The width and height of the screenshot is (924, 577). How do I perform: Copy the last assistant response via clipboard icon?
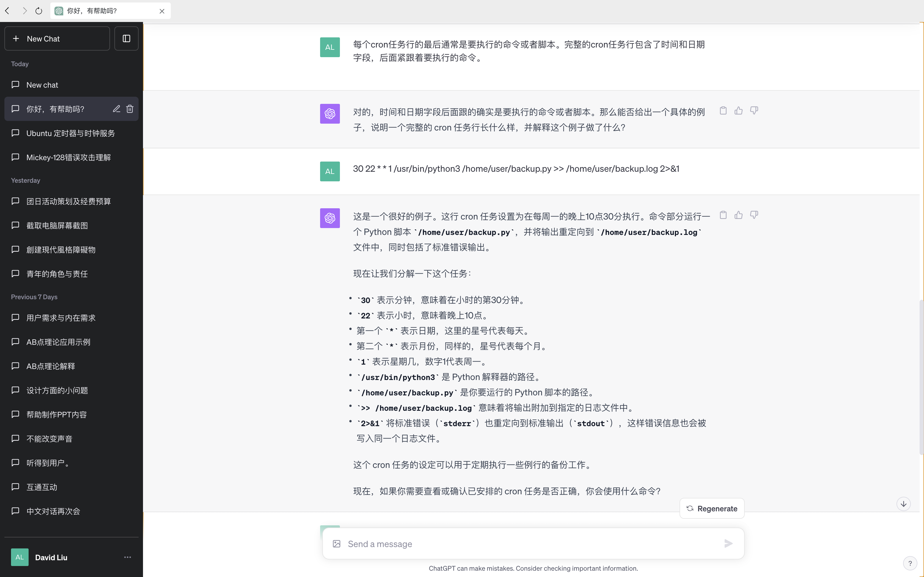[723, 215]
